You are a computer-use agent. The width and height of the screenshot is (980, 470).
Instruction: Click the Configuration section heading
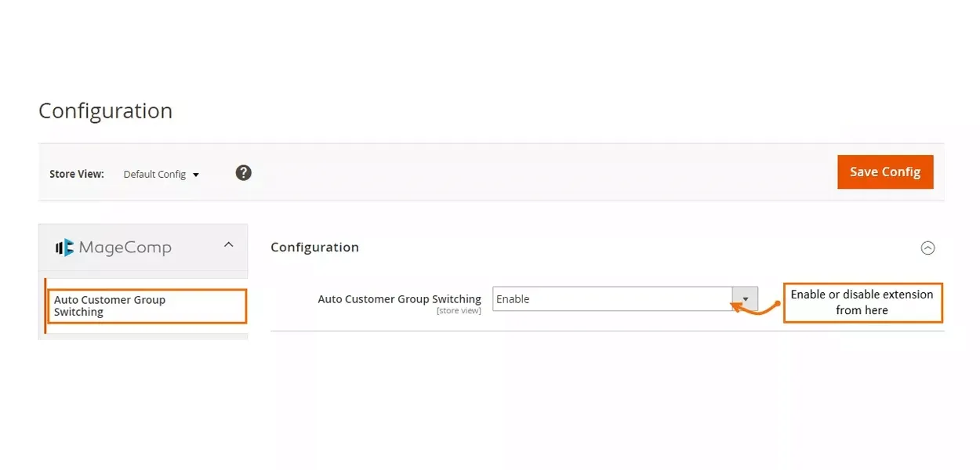314,248
